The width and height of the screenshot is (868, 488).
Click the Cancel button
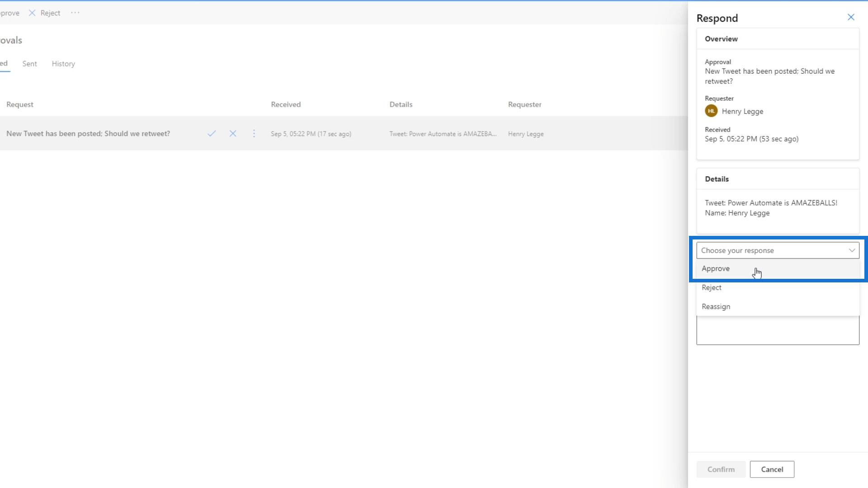tap(772, 469)
